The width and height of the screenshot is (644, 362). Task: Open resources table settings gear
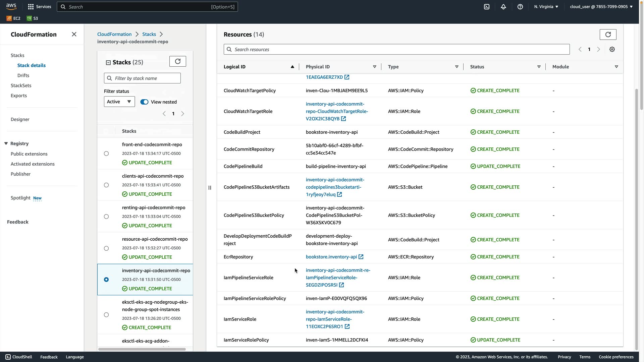coord(612,49)
